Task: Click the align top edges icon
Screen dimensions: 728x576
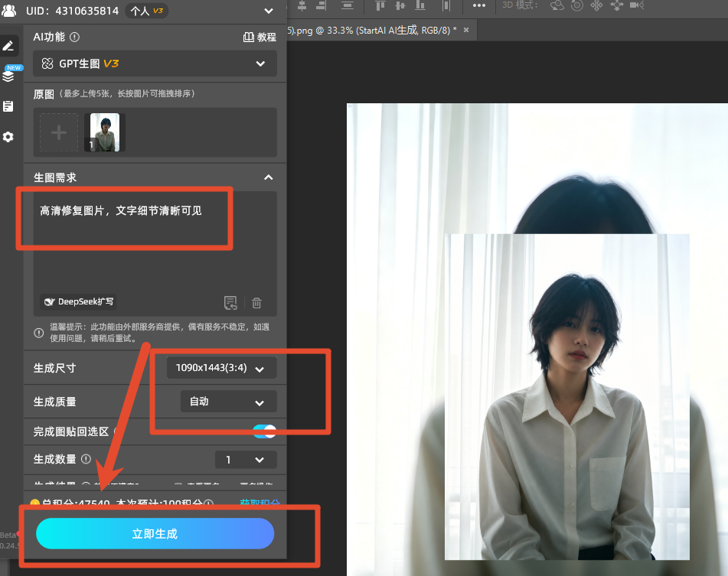Action: 380,5
